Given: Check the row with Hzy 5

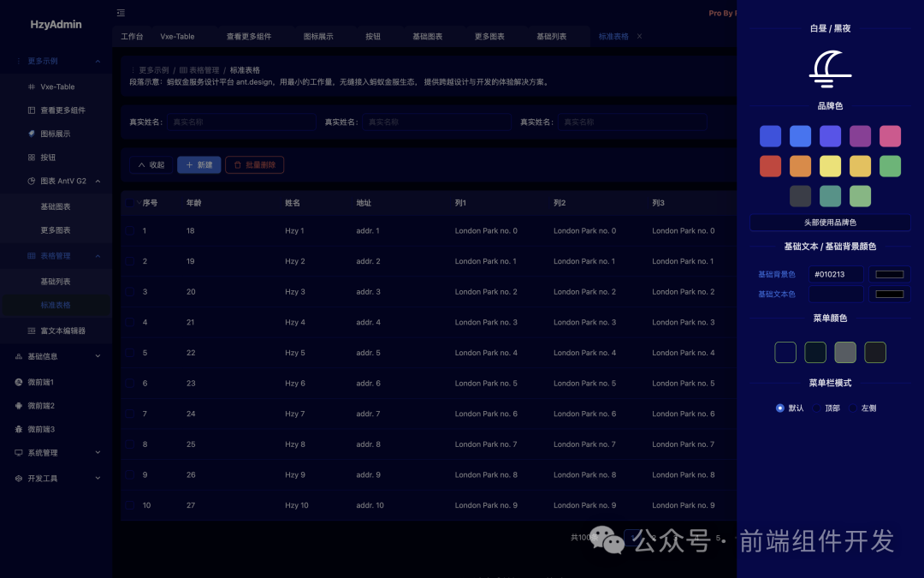Looking at the screenshot, I should pyautogui.click(x=130, y=353).
